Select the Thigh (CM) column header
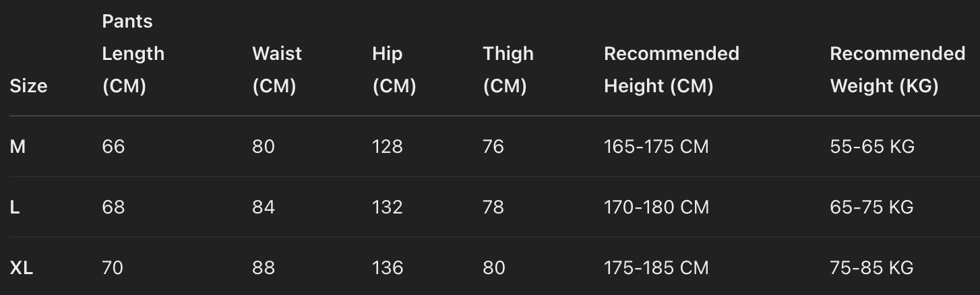 click(x=508, y=70)
